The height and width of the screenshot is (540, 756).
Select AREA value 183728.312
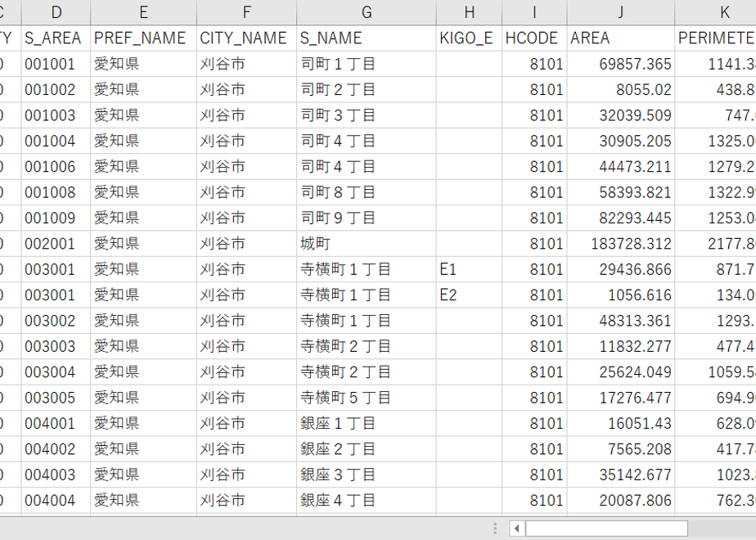[x=620, y=244]
